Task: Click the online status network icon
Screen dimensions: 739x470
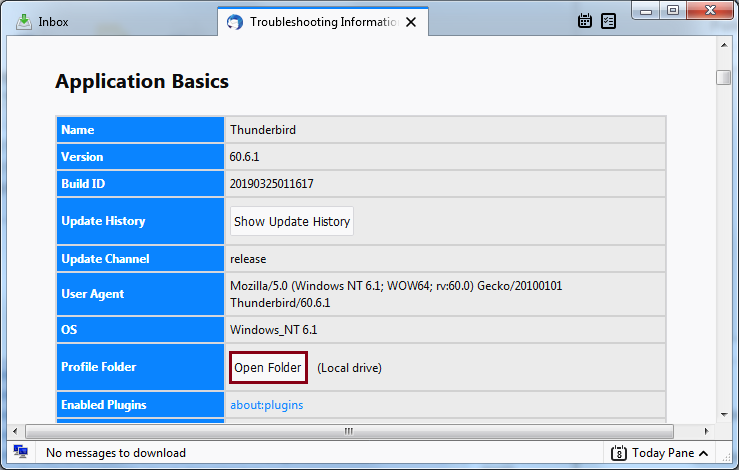Action: tap(20, 452)
